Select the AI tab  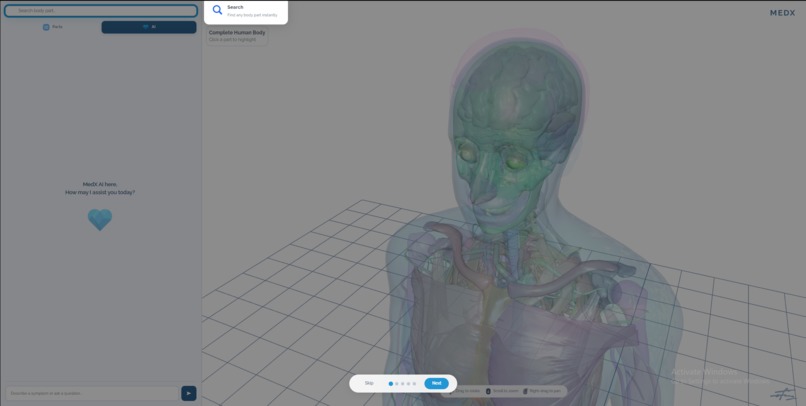(149, 27)
